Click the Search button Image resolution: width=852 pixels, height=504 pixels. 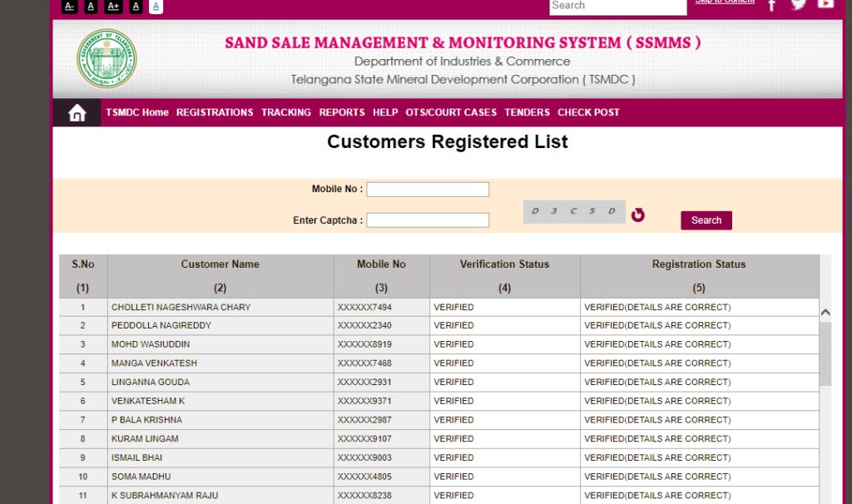click(706, 220)
